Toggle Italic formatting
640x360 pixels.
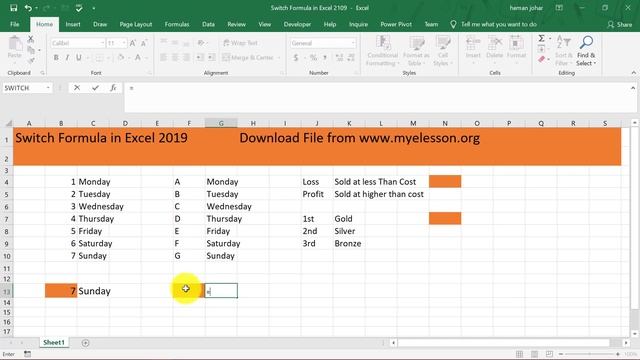[67, 58]
